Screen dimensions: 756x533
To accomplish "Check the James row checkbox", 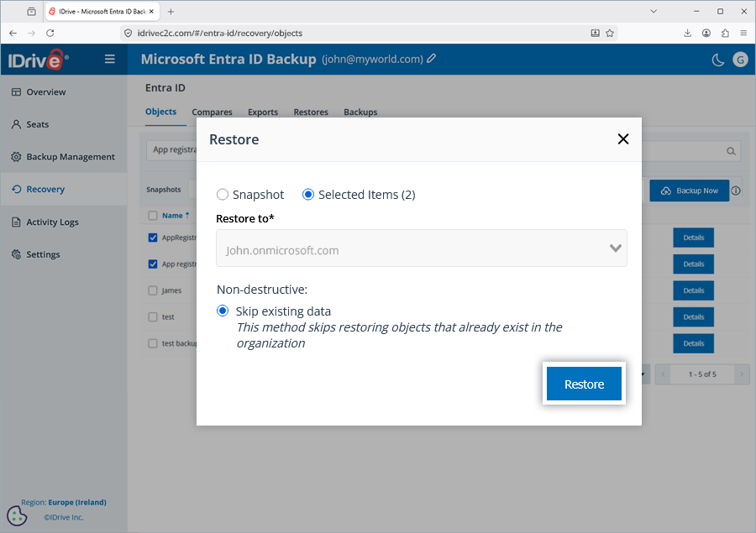I will [x=153, y=290].
